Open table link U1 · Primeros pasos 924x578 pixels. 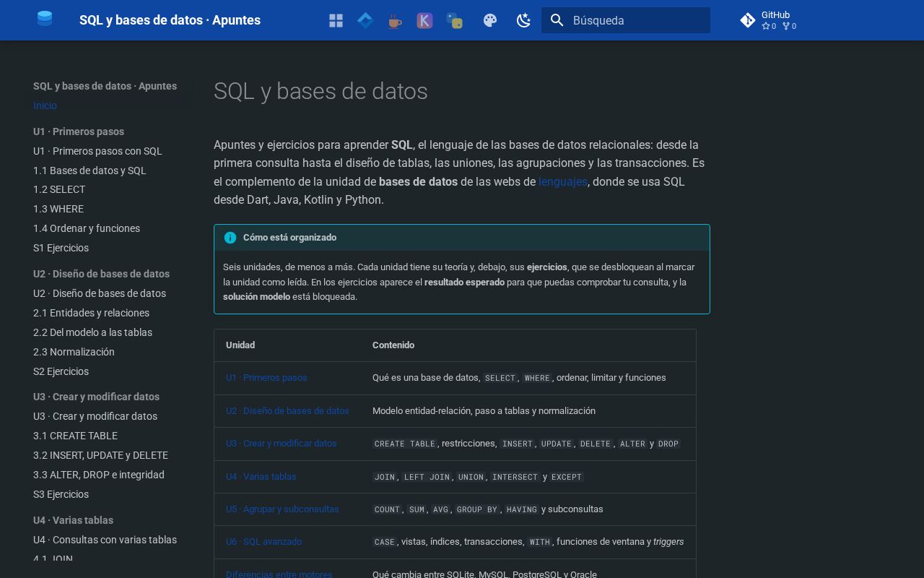[x=266, y=378]
